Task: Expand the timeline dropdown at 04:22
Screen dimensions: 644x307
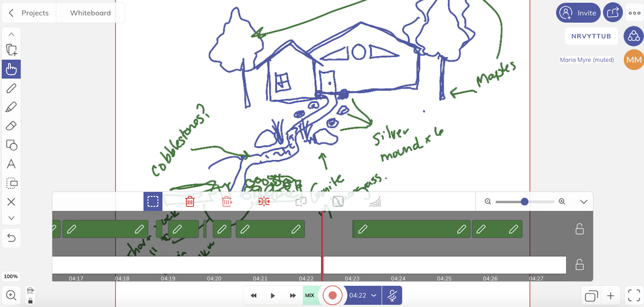Action: pos(374,295)
